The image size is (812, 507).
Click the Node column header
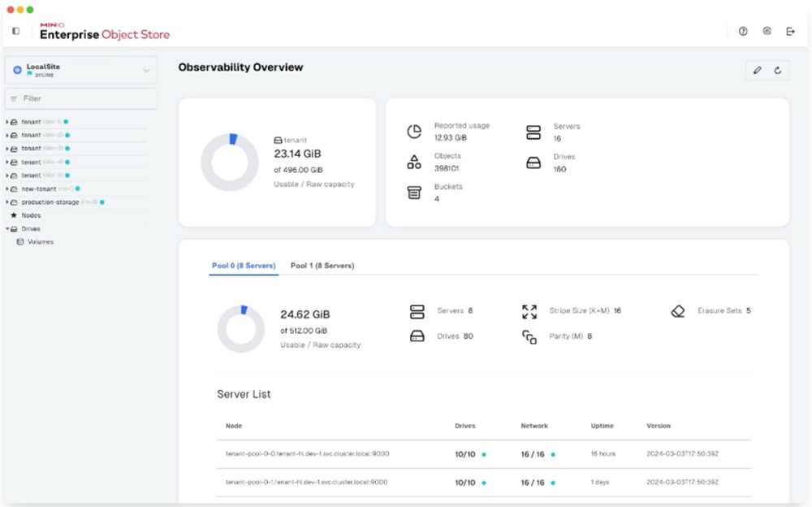tap(234, 426)
